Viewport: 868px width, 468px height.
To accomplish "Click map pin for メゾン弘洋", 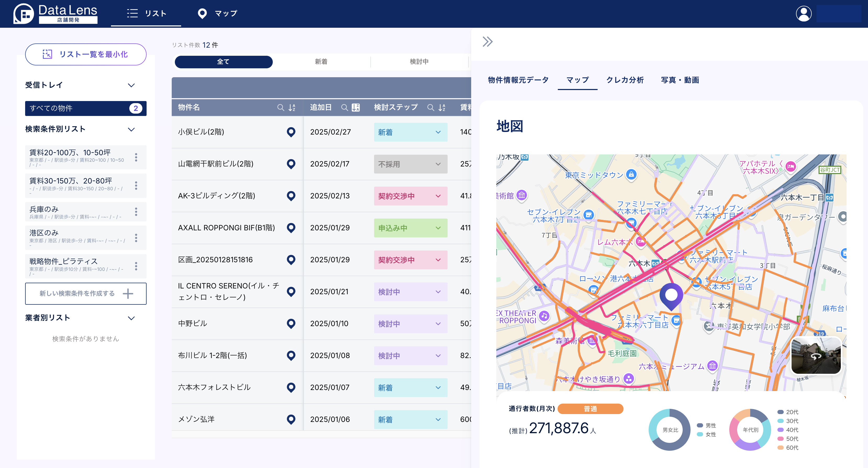I will (291, 420).
